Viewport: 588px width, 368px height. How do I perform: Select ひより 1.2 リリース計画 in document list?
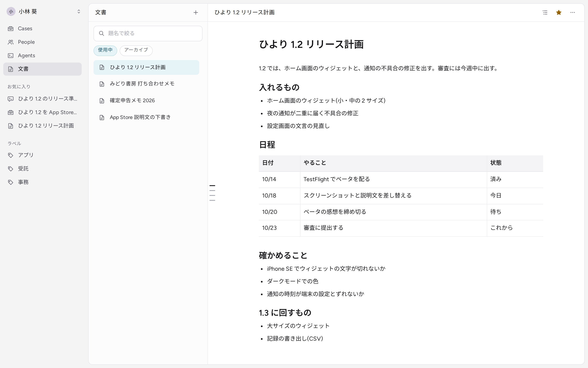[x=146, y=67]
